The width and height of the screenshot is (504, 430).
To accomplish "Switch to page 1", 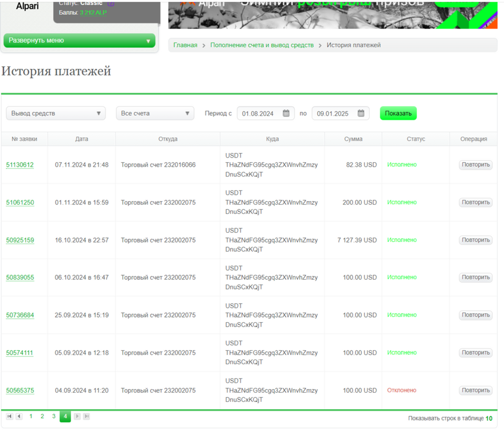I will point(31,416).
